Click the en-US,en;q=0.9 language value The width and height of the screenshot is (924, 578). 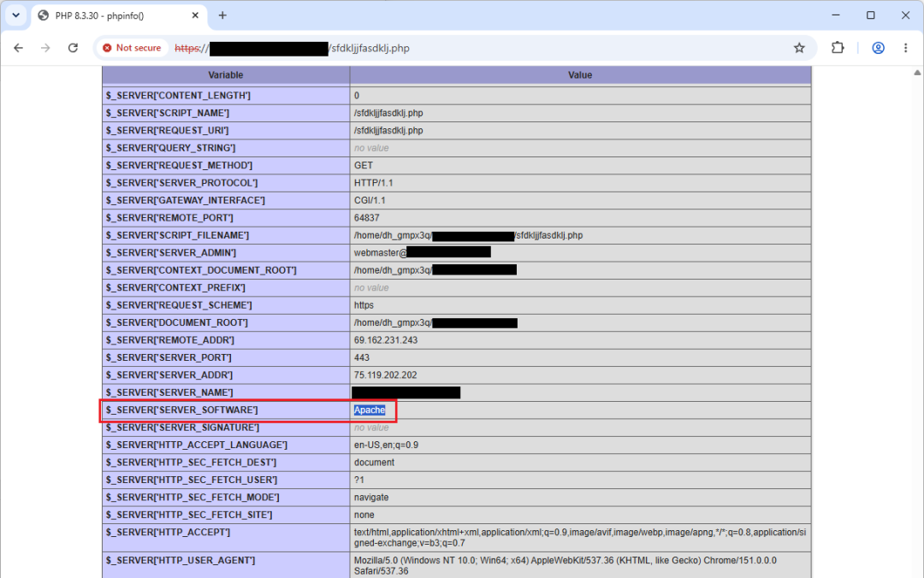[386, 445]
